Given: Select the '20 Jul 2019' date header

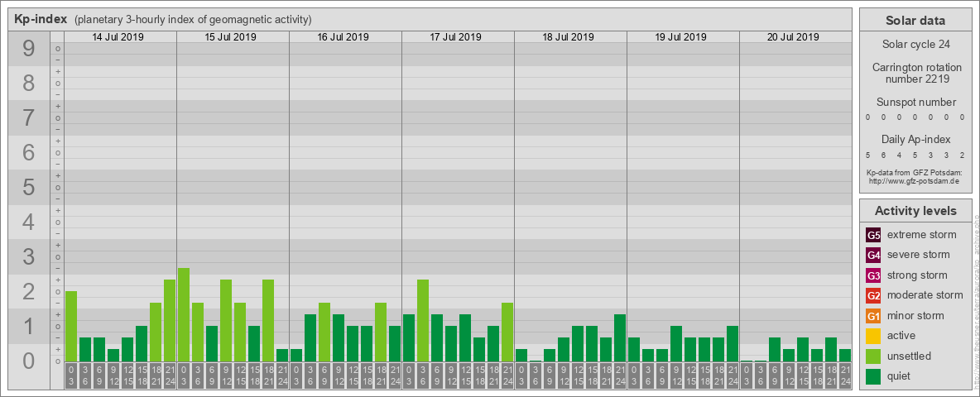Looking at the screenshot, I should [793, 37].
